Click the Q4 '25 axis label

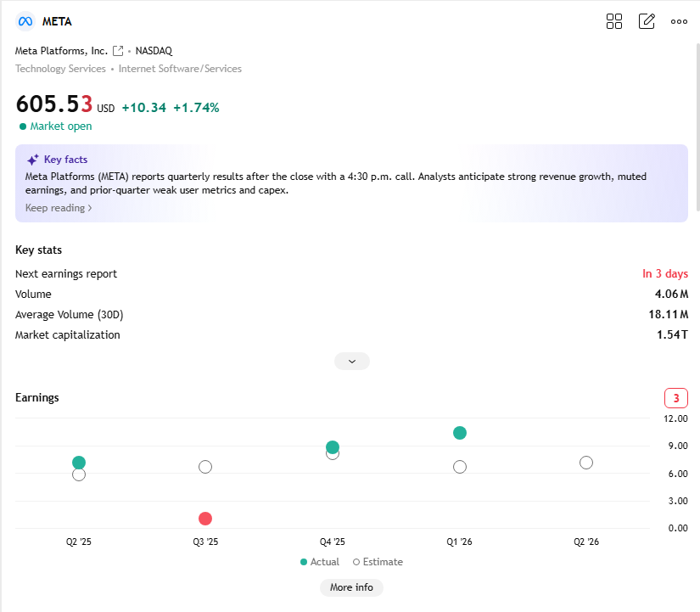click(332, 542)
